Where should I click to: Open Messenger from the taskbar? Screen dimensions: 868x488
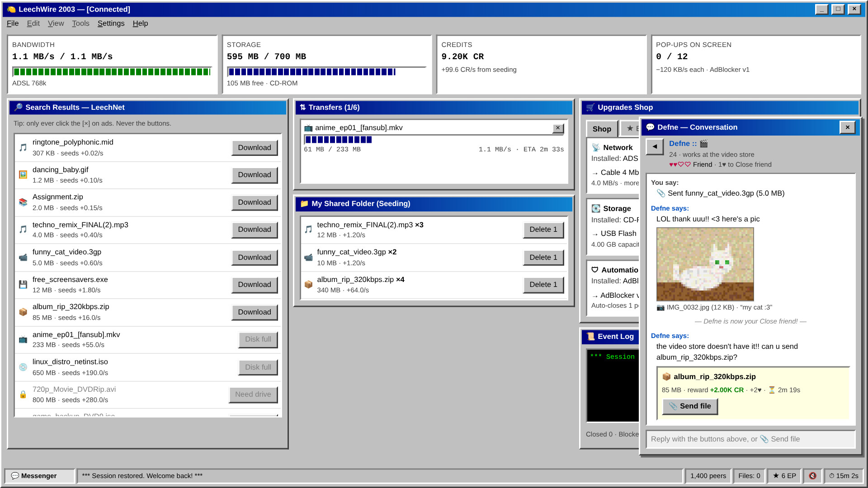point(39,476)
